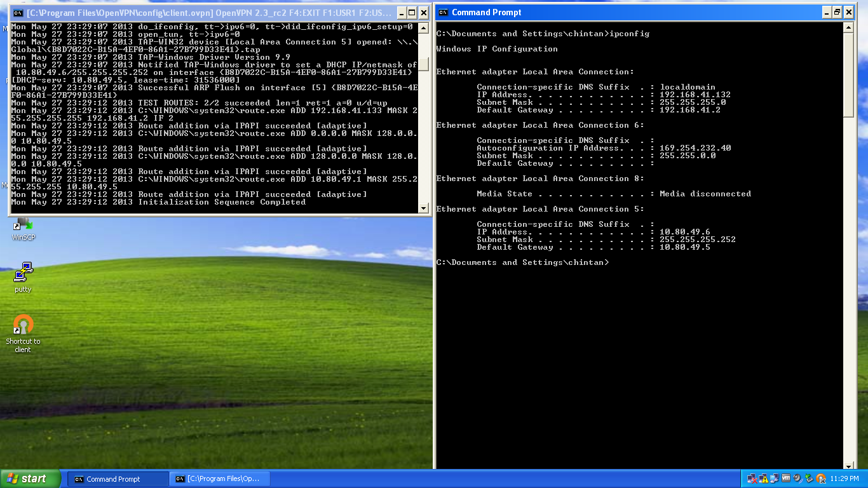868x488 pixels.
Task: Click default gateway 192.168.41.2 in ipconfig output
Action: point(690,110)
